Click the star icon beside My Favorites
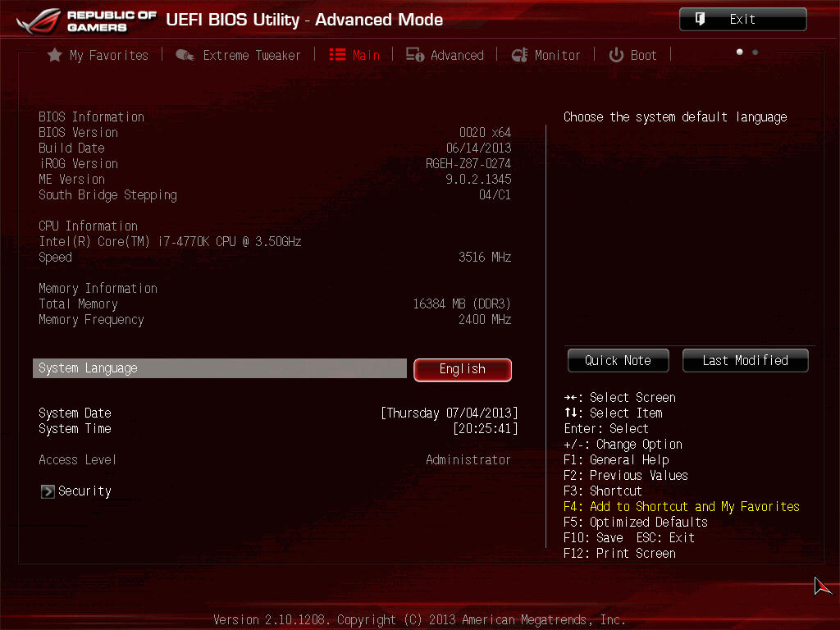This screenshot has width=840, height=630. 55,55
